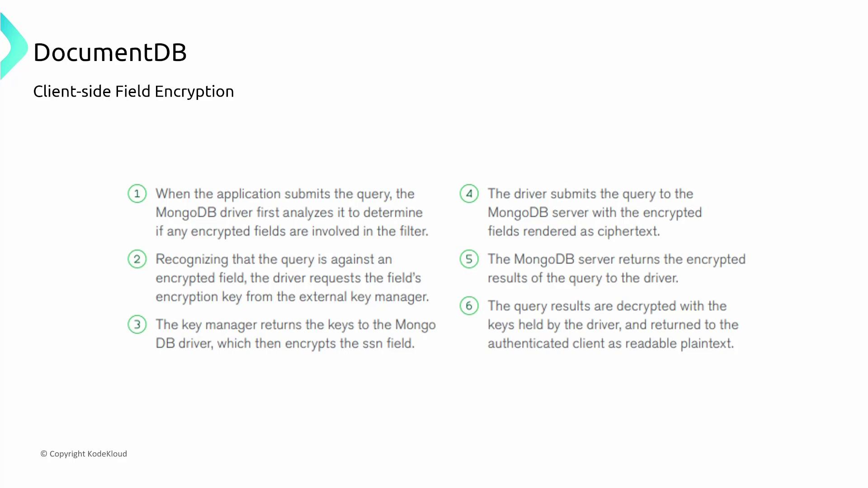The image size is (868, 488).
Task: Click the word 'ciphertext' in step 4
Action: tap(628, 231)
